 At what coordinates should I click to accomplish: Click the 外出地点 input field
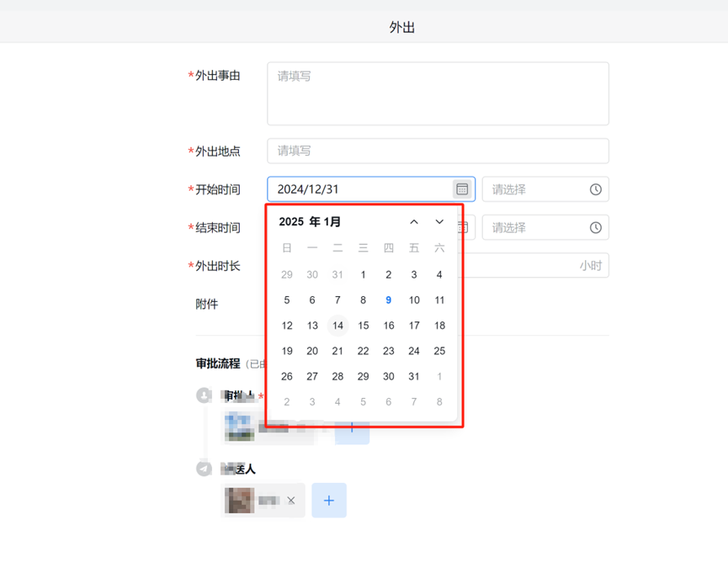click(438, 151)
